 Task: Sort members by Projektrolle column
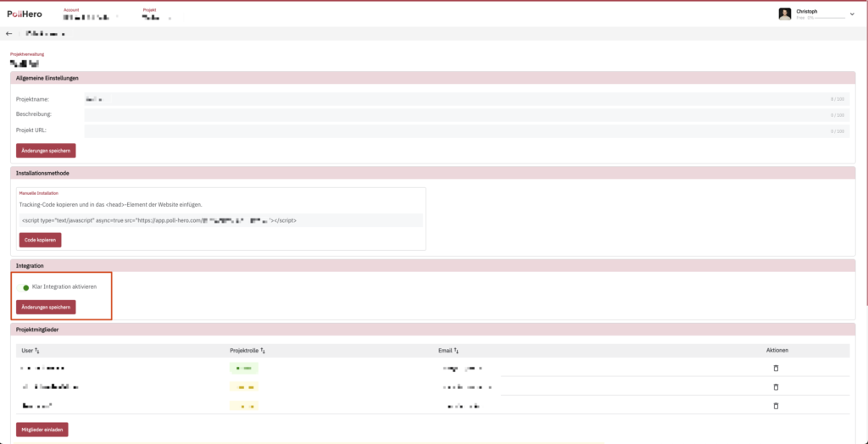coord(263,350)
